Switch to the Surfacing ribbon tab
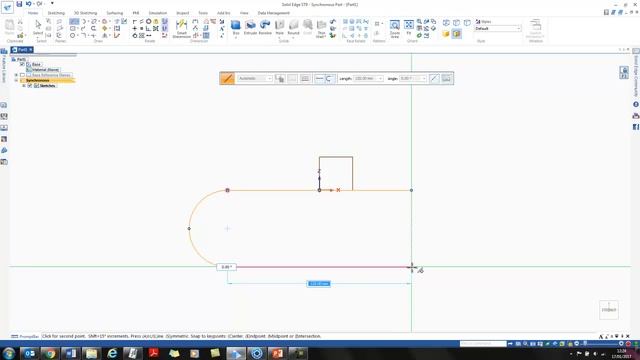Screen dimensions: 640x360 (x=115, y=13)
